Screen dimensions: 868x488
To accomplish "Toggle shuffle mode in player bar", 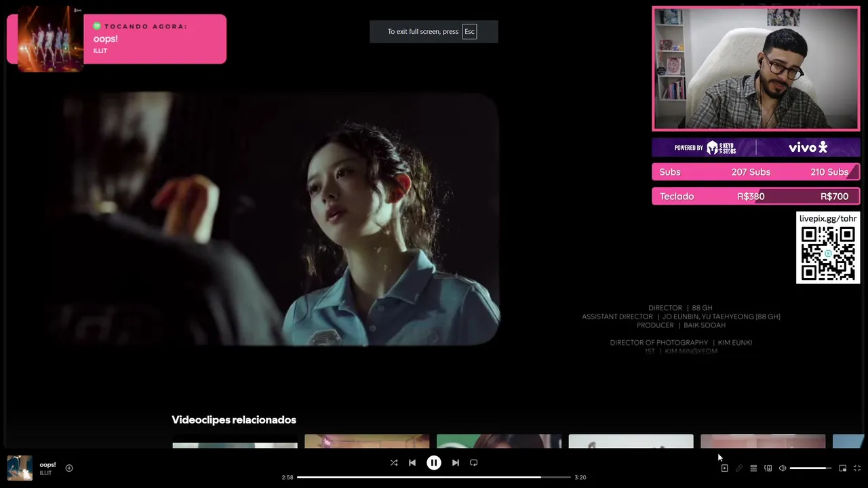I will [394, 463].
